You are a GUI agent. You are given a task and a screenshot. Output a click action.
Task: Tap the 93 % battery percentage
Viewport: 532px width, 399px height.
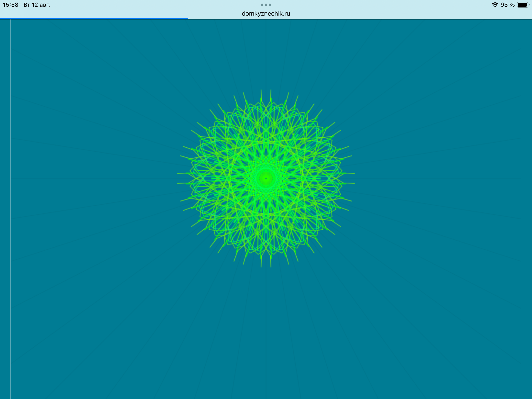click(507, 5)
